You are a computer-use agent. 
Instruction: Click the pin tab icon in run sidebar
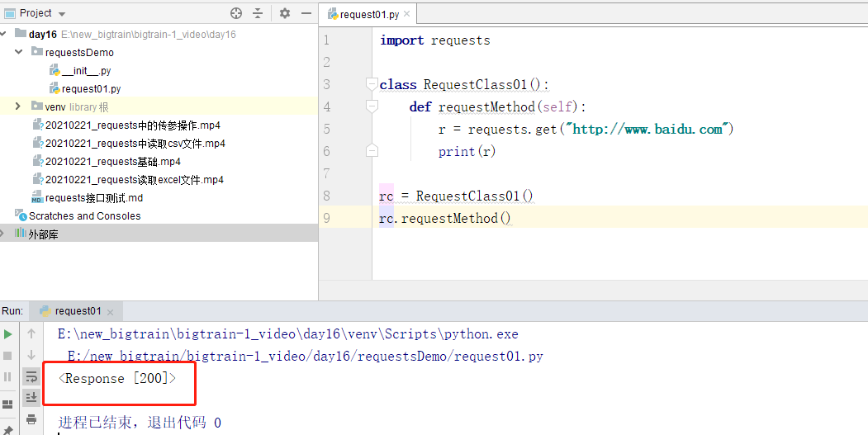point(7,429)
